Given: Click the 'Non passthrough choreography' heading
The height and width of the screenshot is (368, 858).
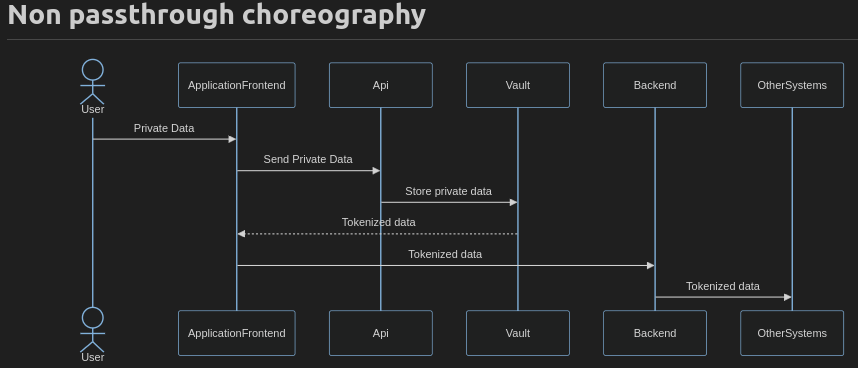Looking at the screenshot, I should tap(217, 15).
